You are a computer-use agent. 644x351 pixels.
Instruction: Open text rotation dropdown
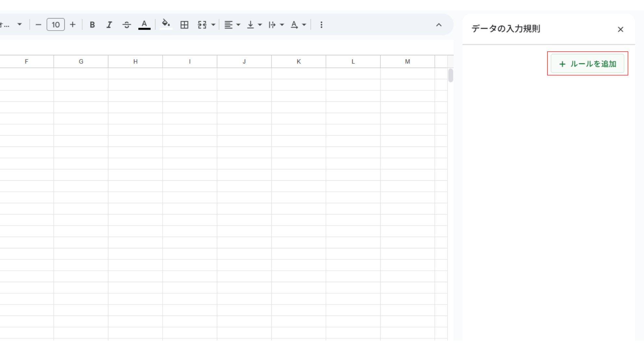[x=298, y=25]
